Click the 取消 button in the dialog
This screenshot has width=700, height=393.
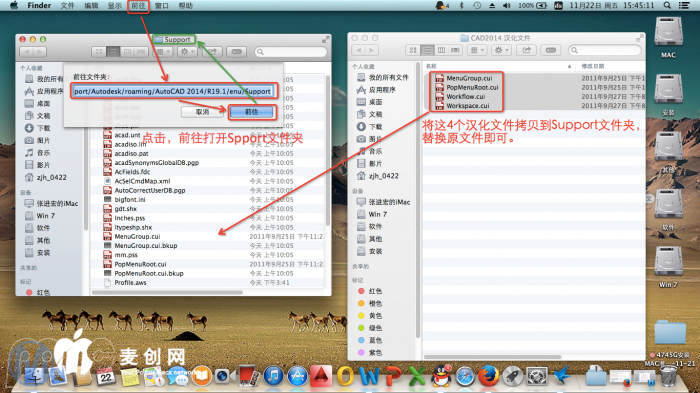[202, 112]
